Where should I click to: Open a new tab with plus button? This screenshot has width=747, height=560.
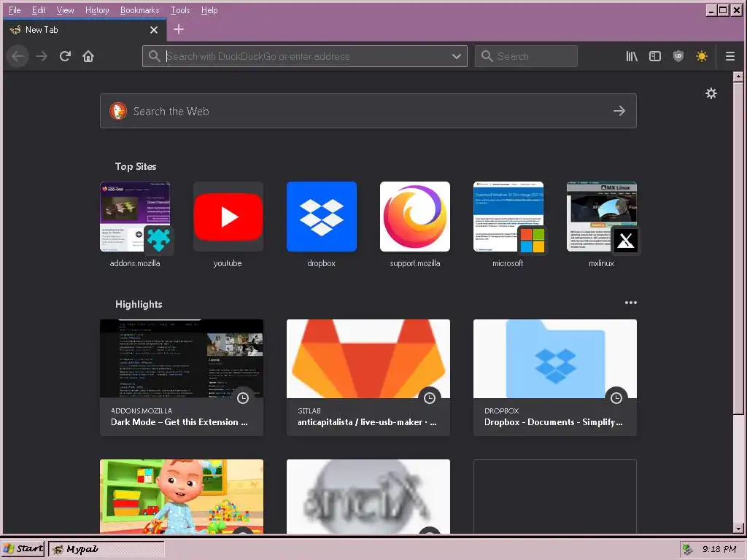tap(179, 29)
